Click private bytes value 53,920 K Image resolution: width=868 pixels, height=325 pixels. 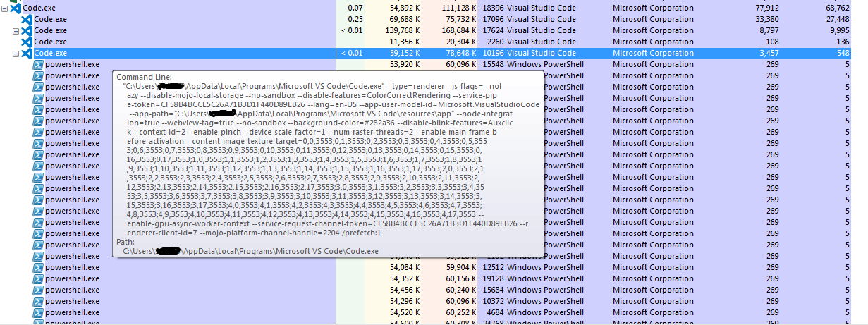pos(404,64)
